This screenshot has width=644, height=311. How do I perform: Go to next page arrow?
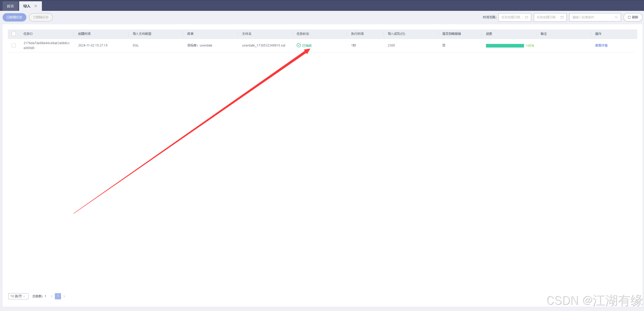tap(64, 296)
